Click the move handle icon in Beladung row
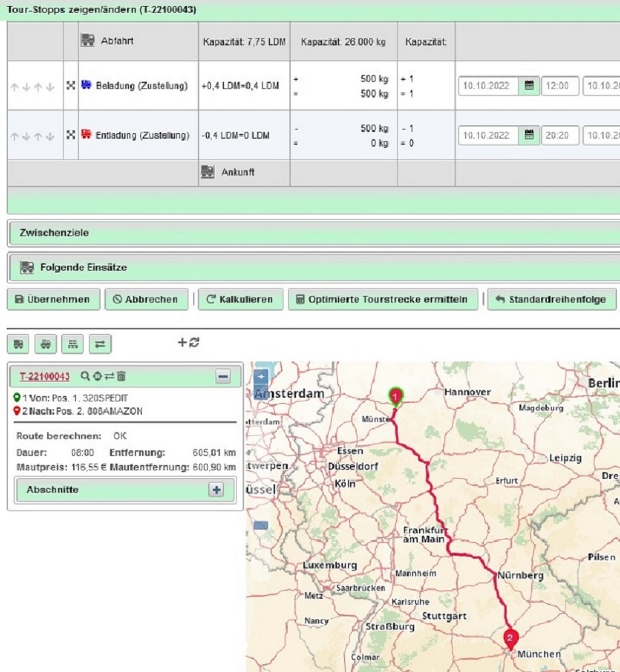The height and width of the screenshot is (672, 620). pyautogui.click(x=71, y=86)
